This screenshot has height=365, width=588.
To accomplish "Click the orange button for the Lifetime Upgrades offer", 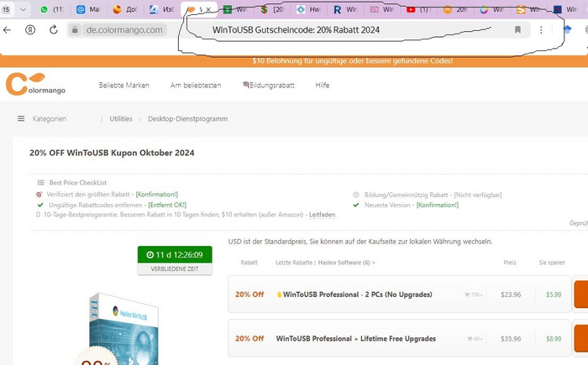I will [581, 338].
